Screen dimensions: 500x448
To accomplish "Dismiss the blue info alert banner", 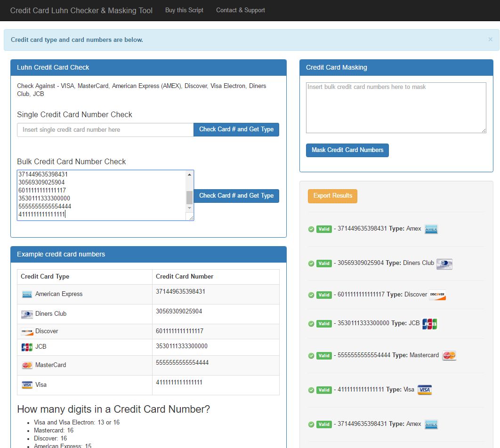I will 490,40.
